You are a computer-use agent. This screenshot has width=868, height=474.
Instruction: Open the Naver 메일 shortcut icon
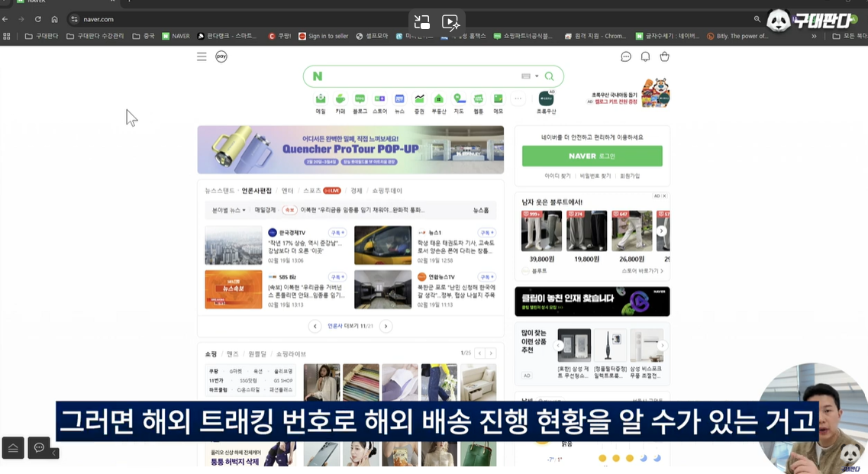tap(321, 98)
